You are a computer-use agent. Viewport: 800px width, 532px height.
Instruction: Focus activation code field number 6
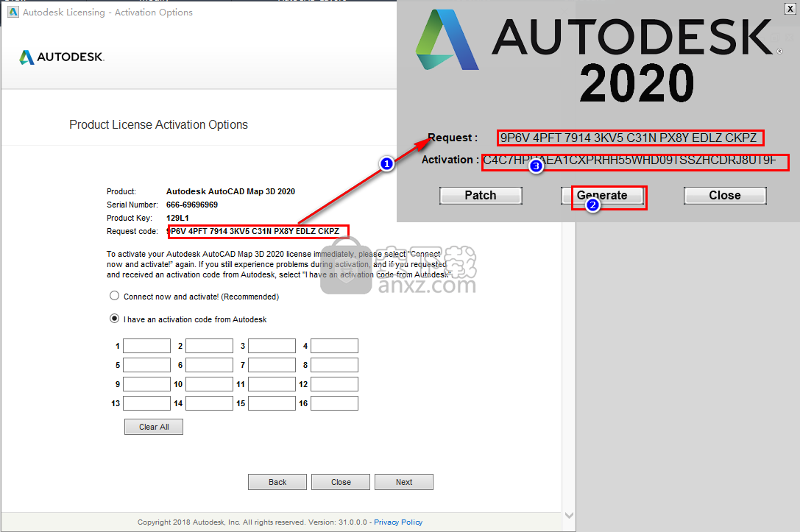[209, 365]
